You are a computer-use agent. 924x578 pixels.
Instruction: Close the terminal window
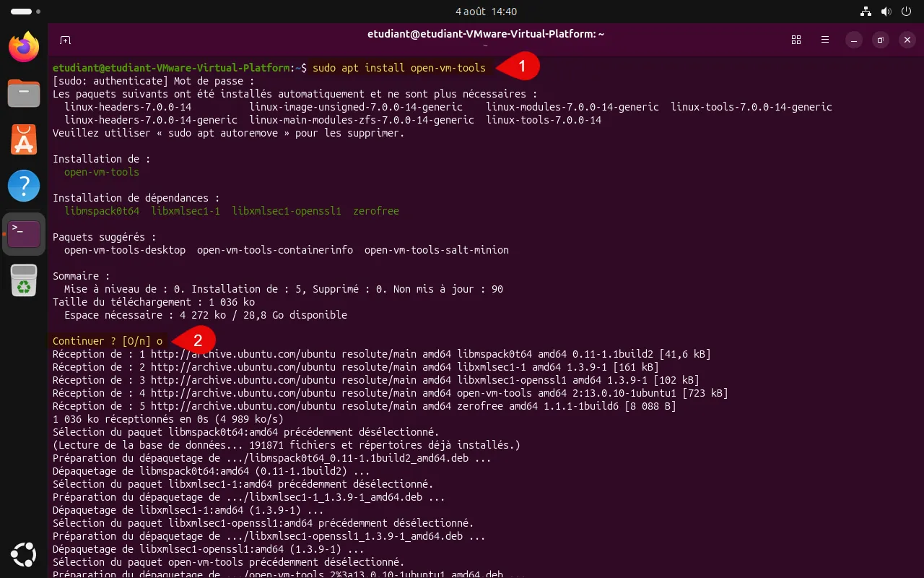coord(907,40)
